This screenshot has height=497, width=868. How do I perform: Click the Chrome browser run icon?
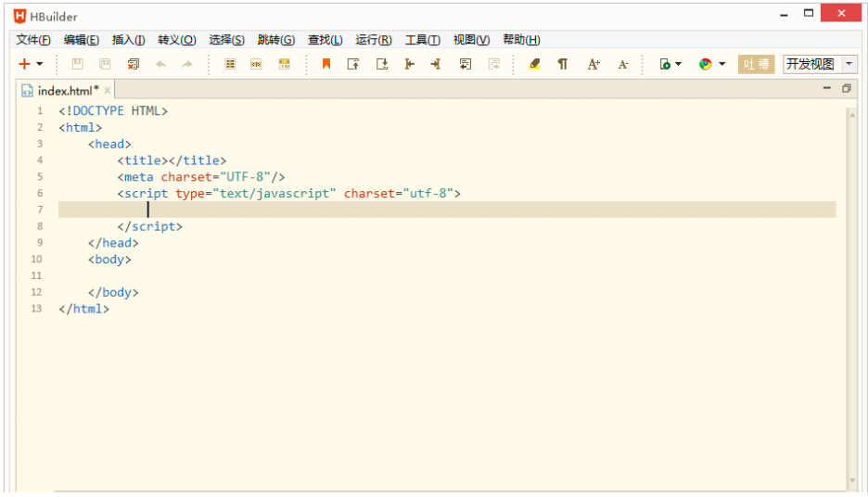click(x=706, y=64)
